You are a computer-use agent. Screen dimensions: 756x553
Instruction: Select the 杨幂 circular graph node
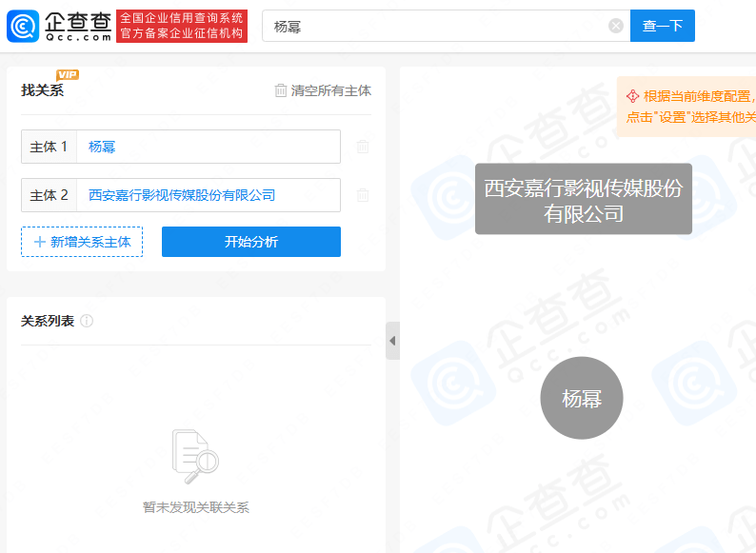click(582, 398)
